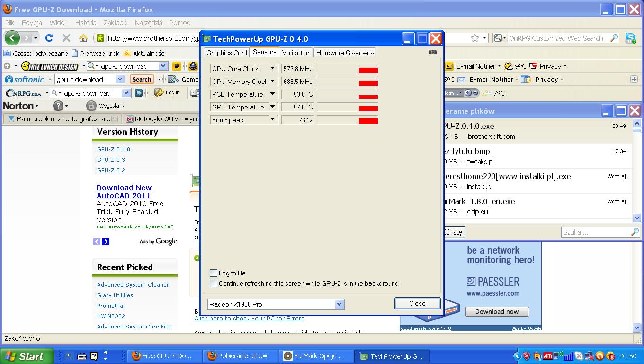The image size is (644, 364).
Task: Expand softonic search box dropdown arrow
Action: point(120,79)
